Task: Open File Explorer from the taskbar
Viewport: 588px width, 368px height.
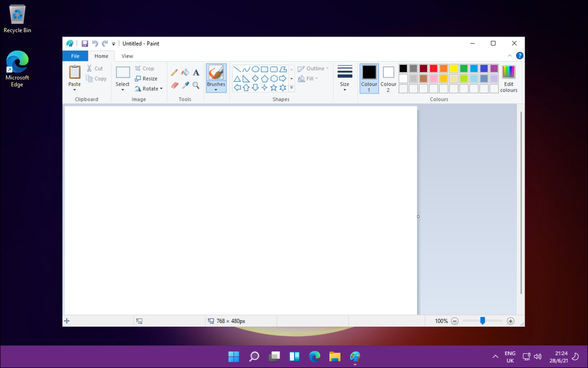Action: (334, 356)
